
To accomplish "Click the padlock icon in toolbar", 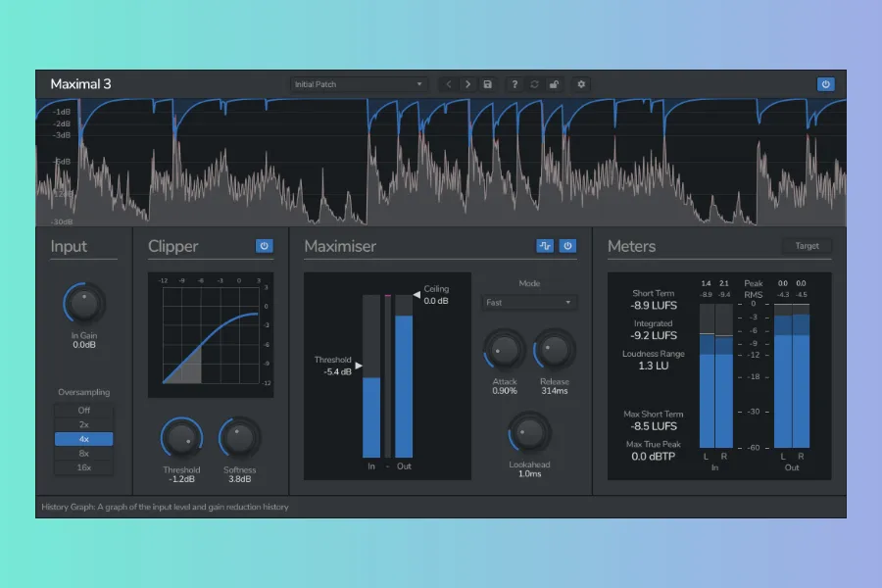I will click(554, 84).
